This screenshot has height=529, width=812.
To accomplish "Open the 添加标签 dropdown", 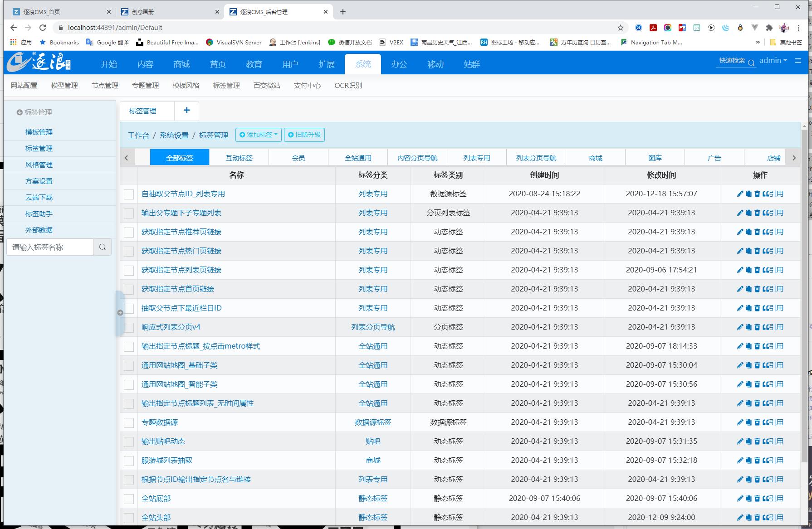I will click(x=258, y=135).
